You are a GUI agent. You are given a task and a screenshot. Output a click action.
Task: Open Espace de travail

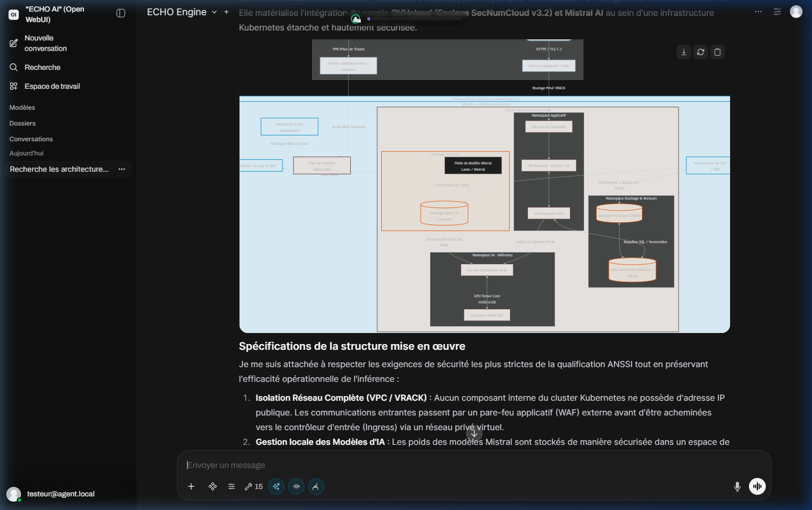click(68, 86)
